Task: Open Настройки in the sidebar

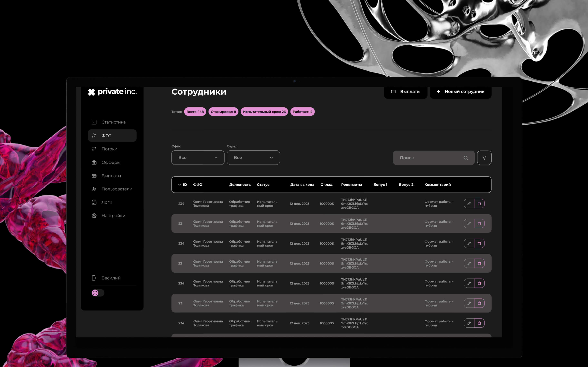Action: tap(113, 216)
